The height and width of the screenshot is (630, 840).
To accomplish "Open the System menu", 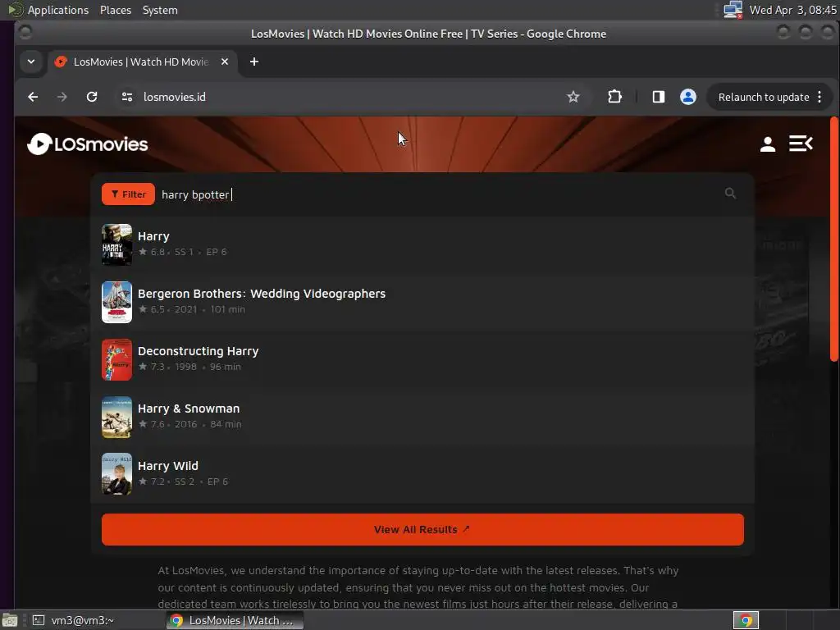I will click(160, 10).
